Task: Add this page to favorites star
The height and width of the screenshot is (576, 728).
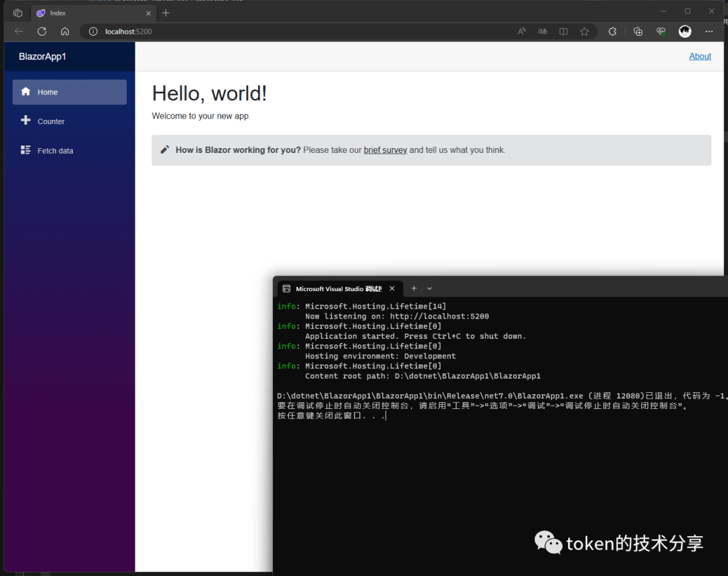Action: (584, 32)
